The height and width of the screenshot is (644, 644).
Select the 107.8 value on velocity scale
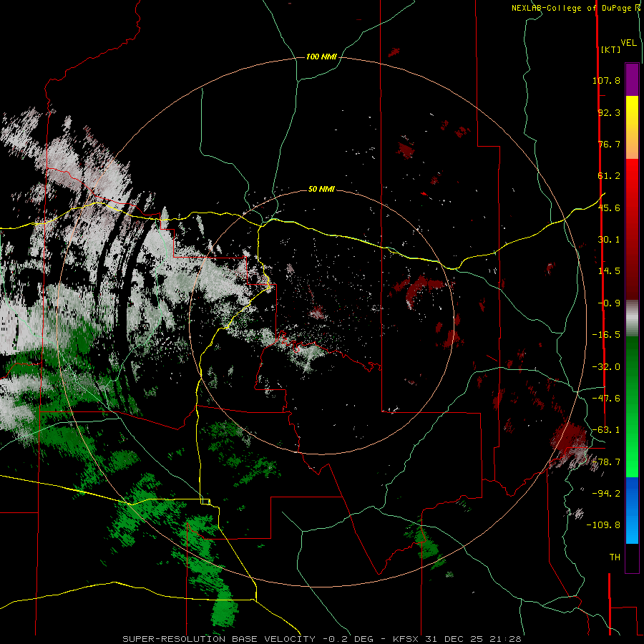click(x=606, y=80)
